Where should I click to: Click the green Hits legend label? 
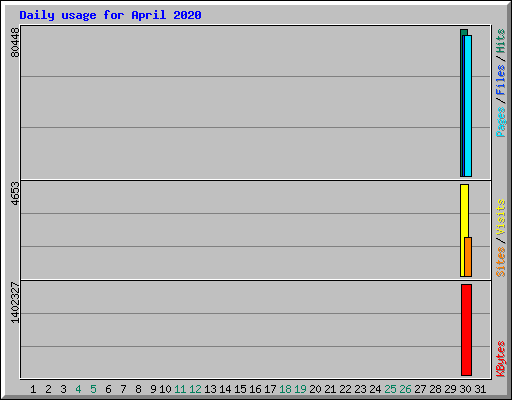(x=501, y=41)
